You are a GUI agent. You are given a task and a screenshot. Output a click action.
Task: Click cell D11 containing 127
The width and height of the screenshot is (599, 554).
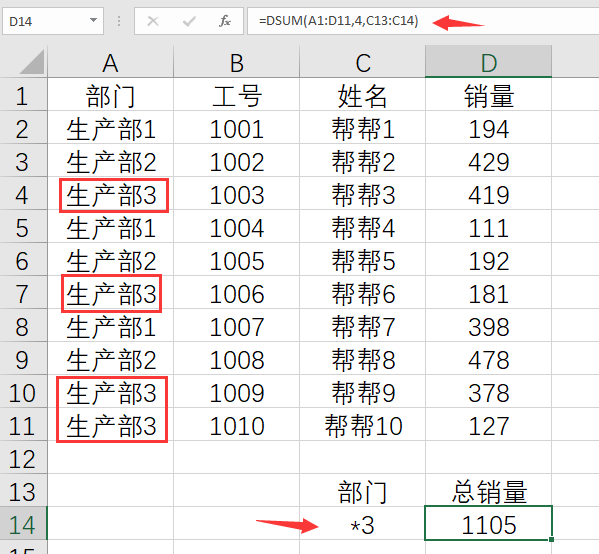[x=489, y=424]
